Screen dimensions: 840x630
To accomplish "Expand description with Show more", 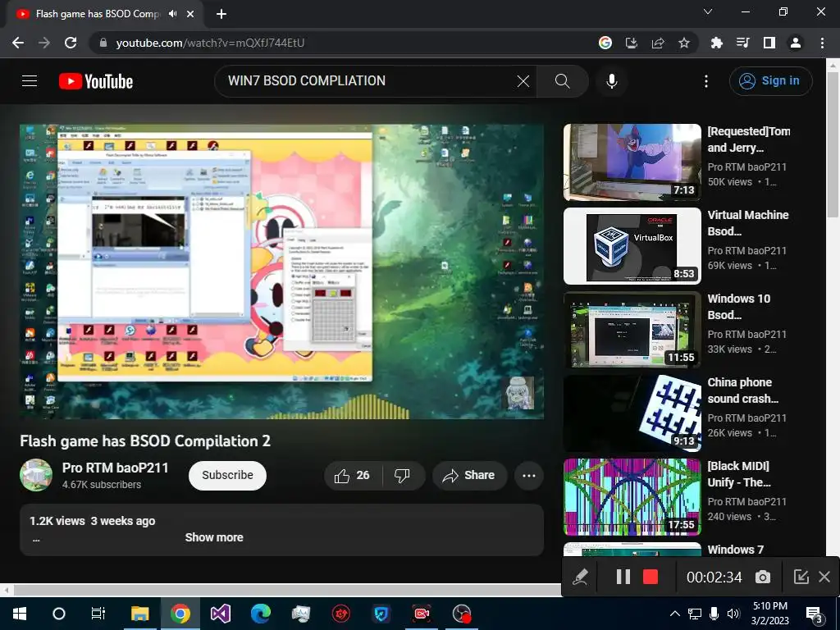I will pos(214,537).
